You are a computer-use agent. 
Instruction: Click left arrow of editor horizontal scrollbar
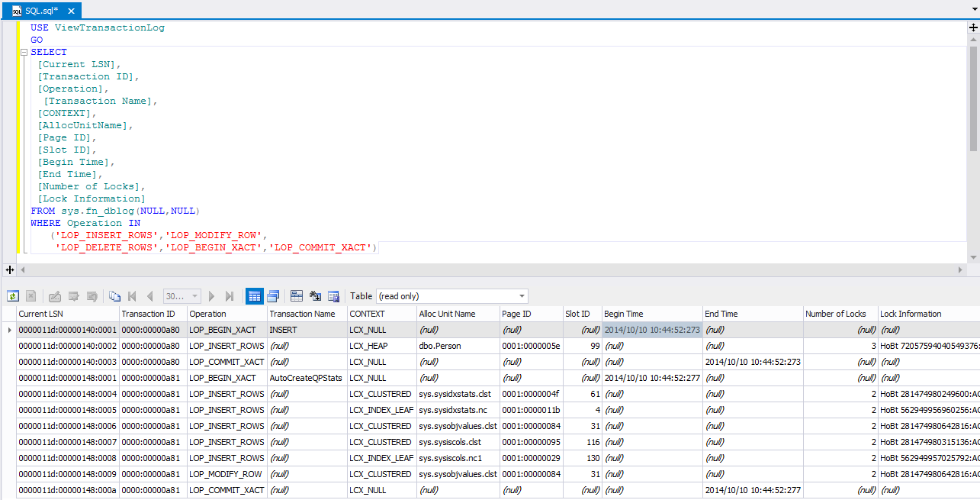(x=23, y=269)
